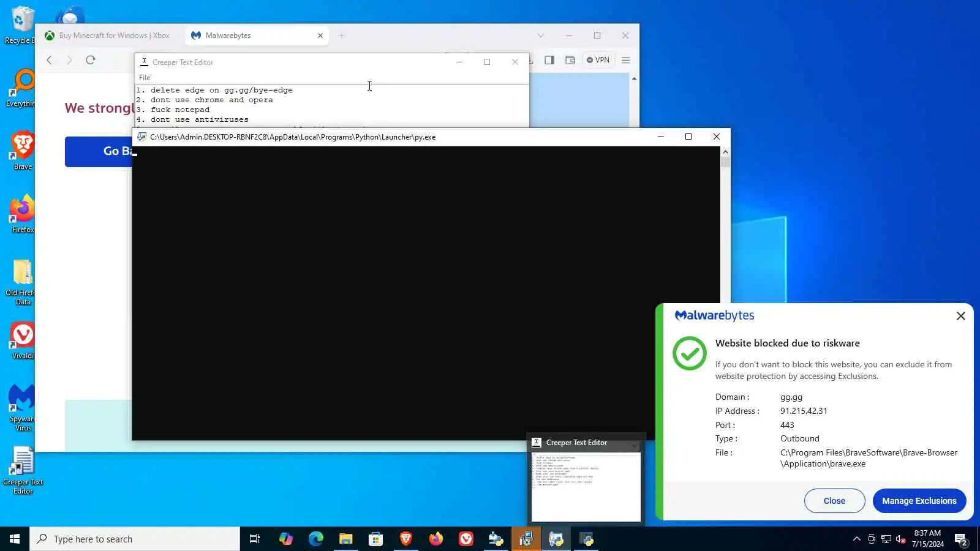Click the 'fuck notepad' line in editor
The width and height of the screenshot is (980, 551).
tap(173, 110)
